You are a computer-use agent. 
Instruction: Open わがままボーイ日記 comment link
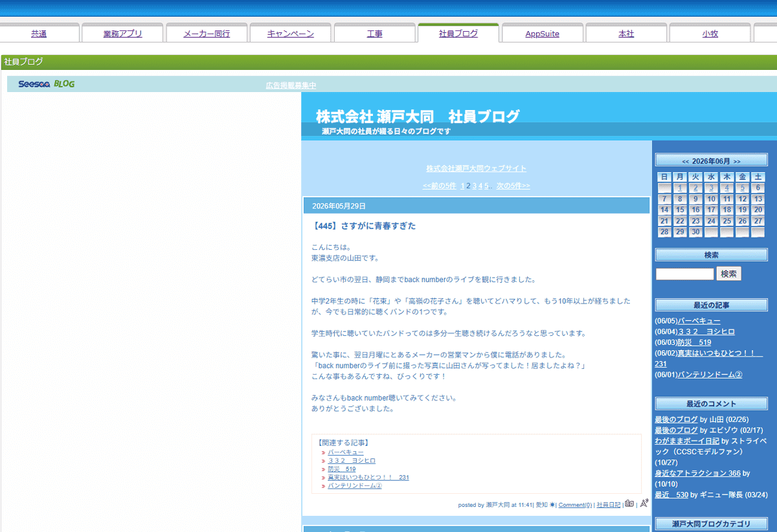(687, 441)
